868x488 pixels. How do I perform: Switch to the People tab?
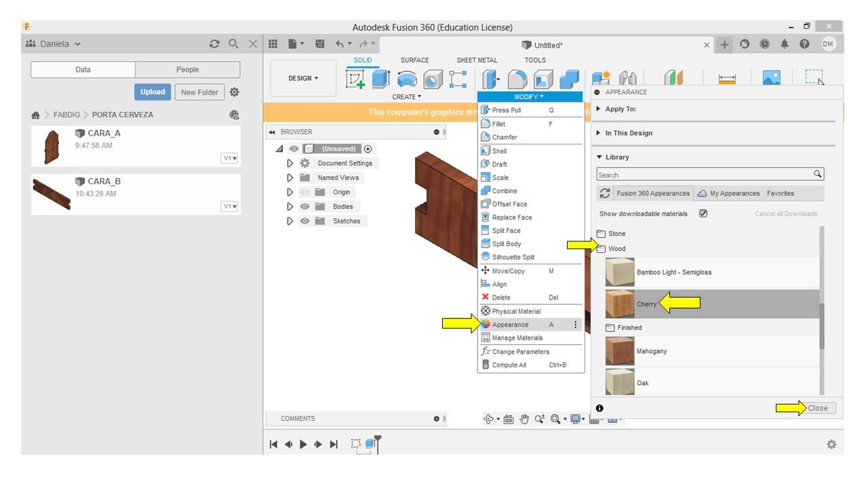pos(188,70)
